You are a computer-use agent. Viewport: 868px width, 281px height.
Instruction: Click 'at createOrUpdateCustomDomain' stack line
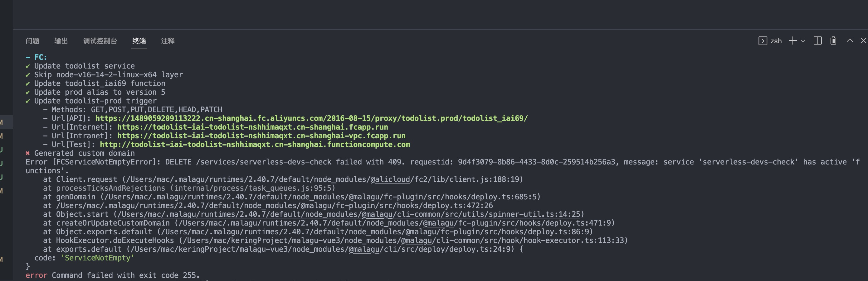(329, 223)
